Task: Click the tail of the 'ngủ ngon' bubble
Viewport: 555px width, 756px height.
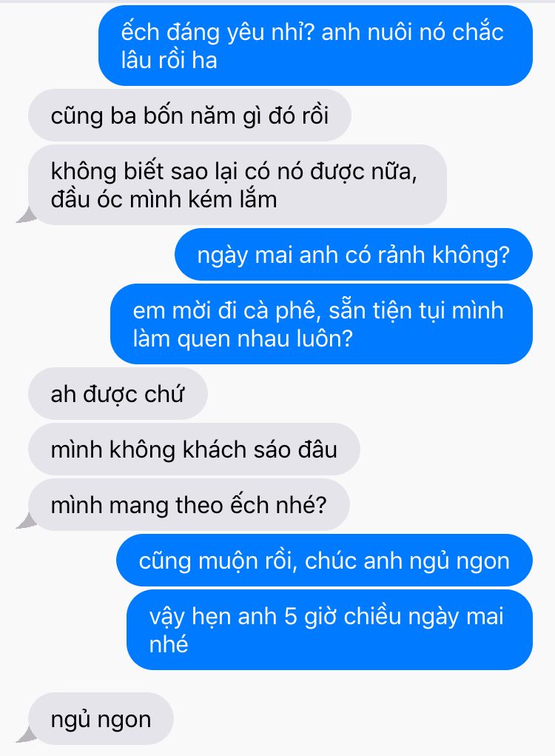Action: 27,735
